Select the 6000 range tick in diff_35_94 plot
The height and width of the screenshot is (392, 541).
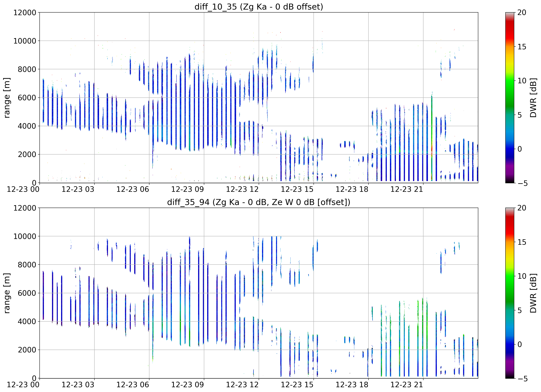pos(27,293)
